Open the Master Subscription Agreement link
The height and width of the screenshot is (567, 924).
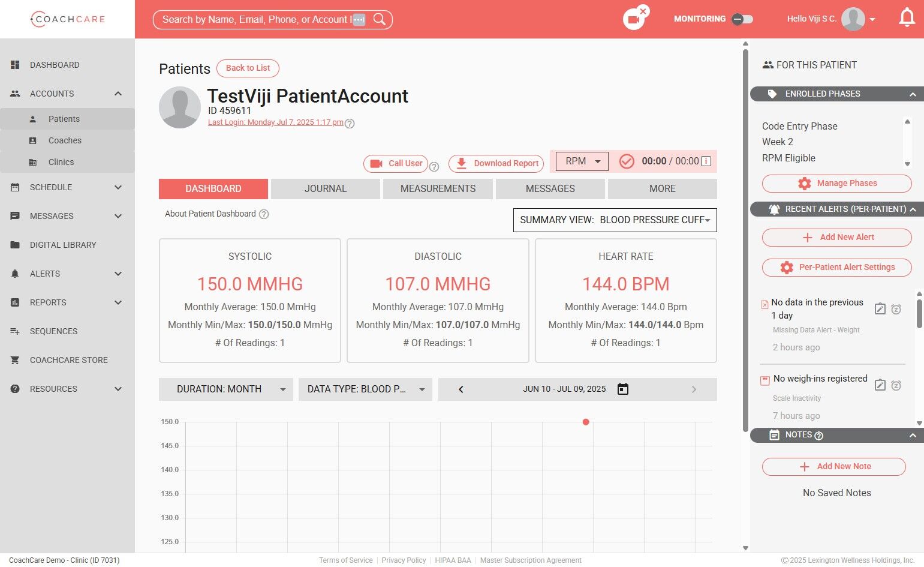pyautogui.click(x=531, y=560)
